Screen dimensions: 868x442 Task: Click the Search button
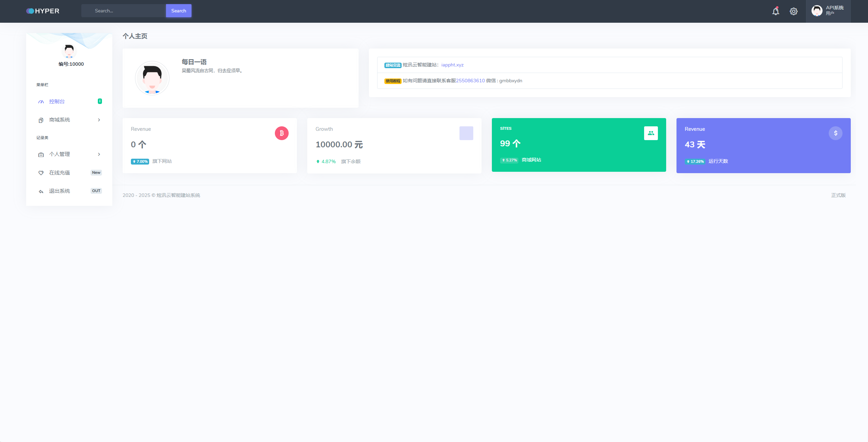pyautogui.click(x=179, y=11)
